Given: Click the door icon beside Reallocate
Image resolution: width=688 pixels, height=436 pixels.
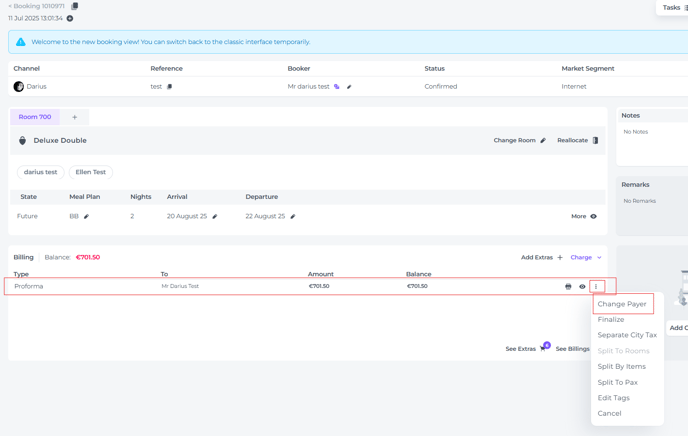Looking at the screenshot, I should click(595, 140).
